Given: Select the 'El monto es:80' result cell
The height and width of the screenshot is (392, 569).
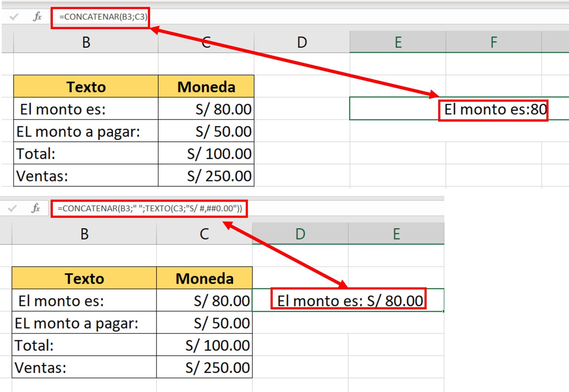Looking at the screenshot, I should (494, 109).
